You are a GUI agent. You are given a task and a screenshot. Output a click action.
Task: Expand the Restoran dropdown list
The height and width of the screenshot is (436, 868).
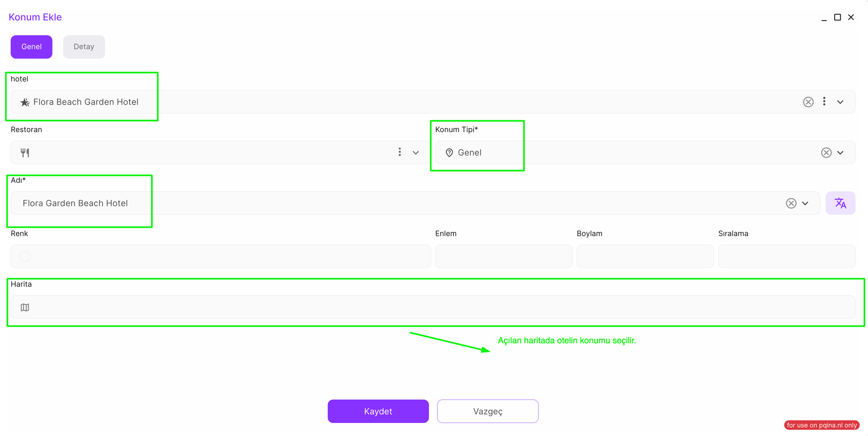point(416,153)
